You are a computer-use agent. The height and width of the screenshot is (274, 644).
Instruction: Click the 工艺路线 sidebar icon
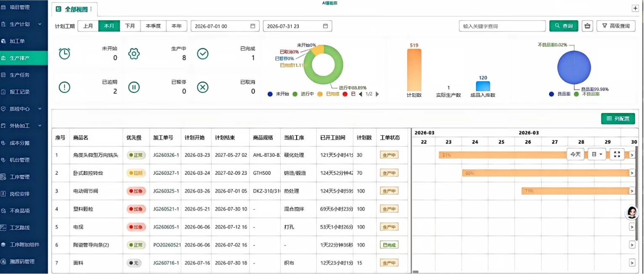pyautogui.click(x=3, y=228)
